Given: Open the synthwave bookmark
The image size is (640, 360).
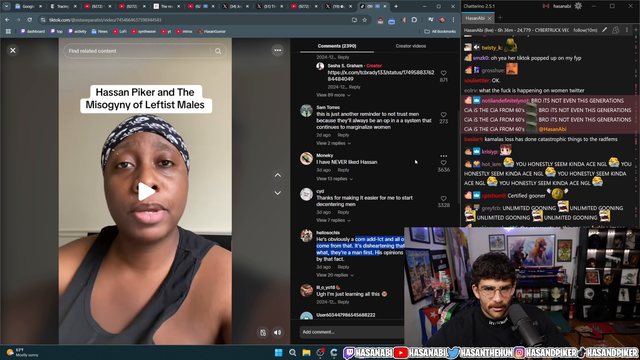Looking at the screenshot, I should 144,31.
